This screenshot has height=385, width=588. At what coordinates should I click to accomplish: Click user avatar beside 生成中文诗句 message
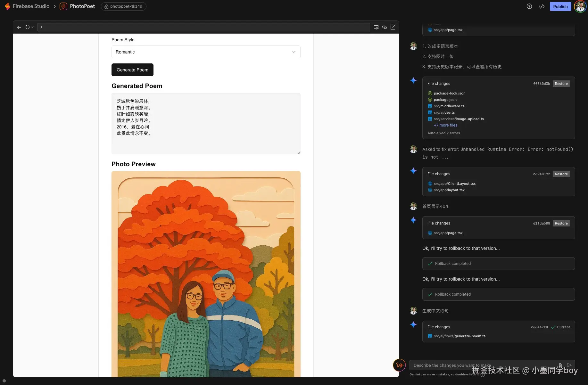click(x=413, y=311)
